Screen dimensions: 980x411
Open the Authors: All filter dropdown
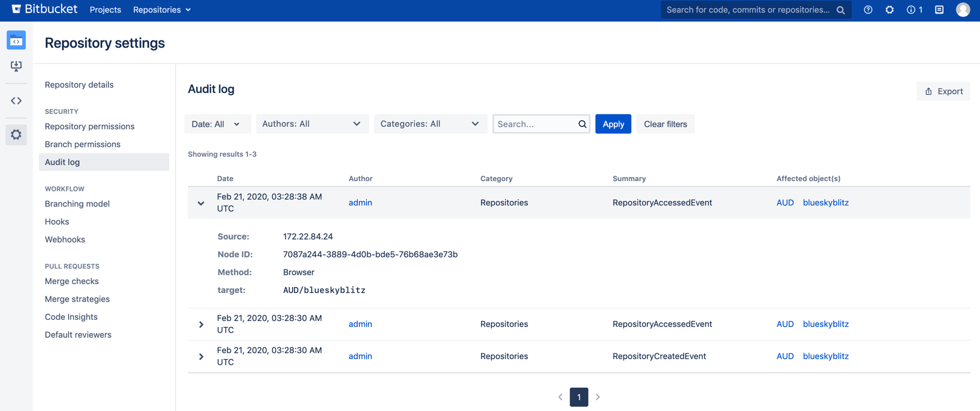(312, 124)
